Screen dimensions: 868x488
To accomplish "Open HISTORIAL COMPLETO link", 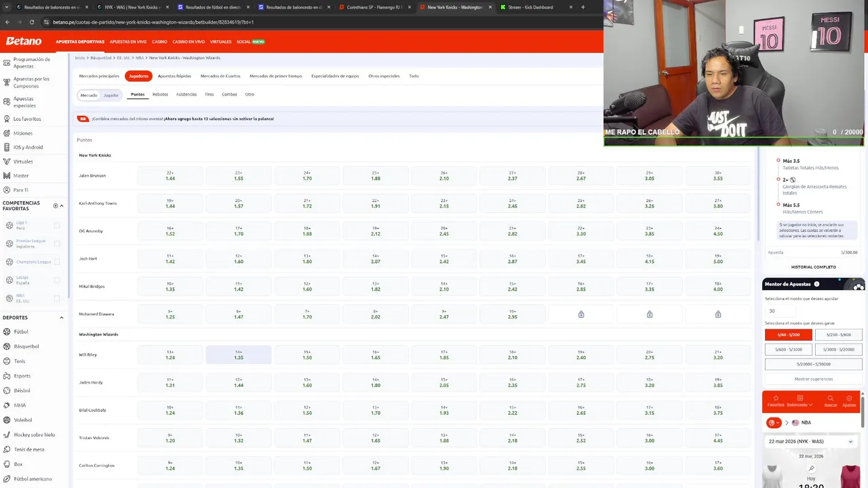I will [813, 267].
